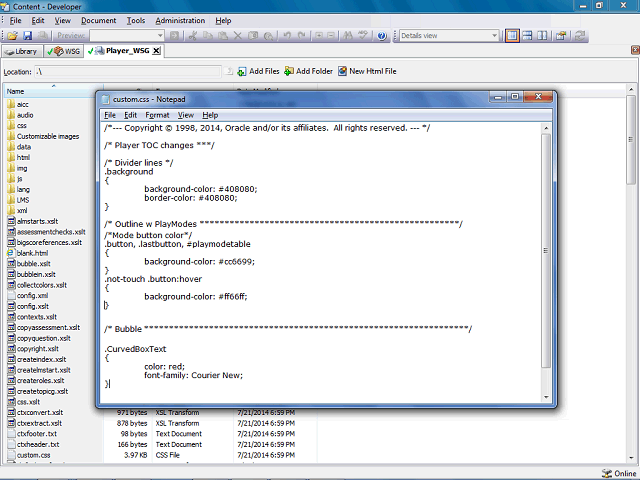Open the Document menu

(x=98, y=20)
